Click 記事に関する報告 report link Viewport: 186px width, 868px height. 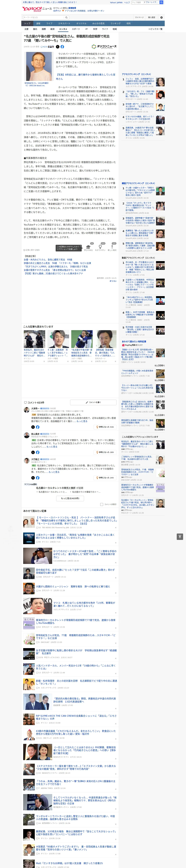tap(32, 250)
